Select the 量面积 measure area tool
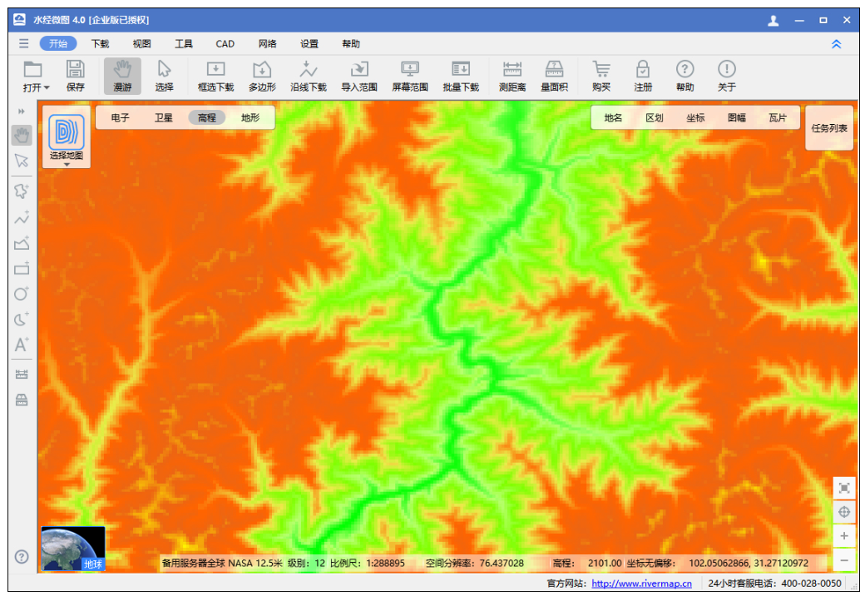Viewport: 866px width, 597px height. coord(554,70)
